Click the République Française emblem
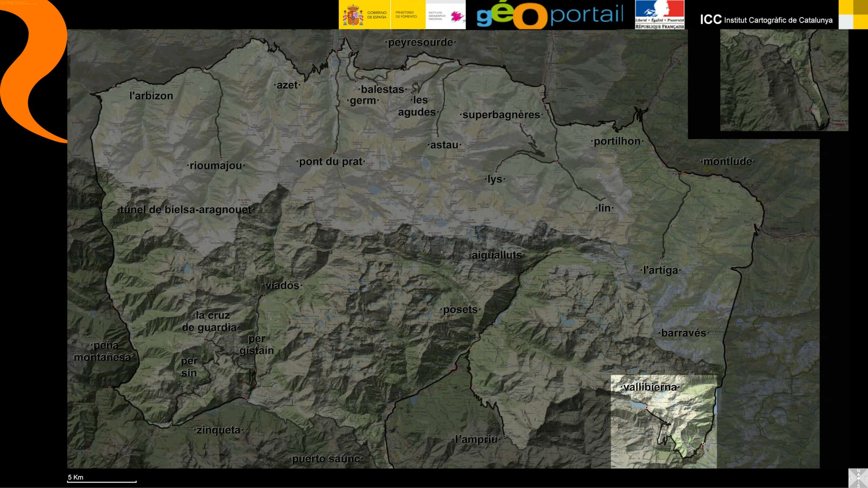This screenshot has width=868, height=488. [659, 15]
